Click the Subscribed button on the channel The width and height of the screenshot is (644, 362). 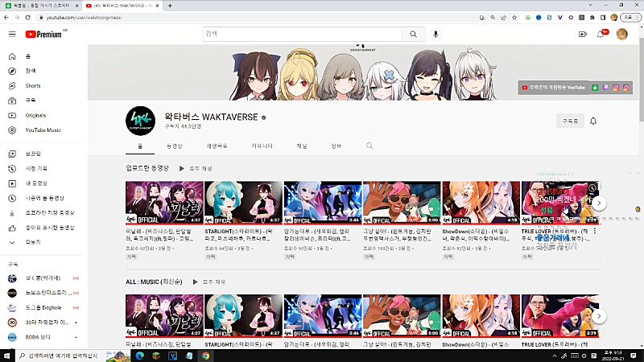[x=570, y=121]
